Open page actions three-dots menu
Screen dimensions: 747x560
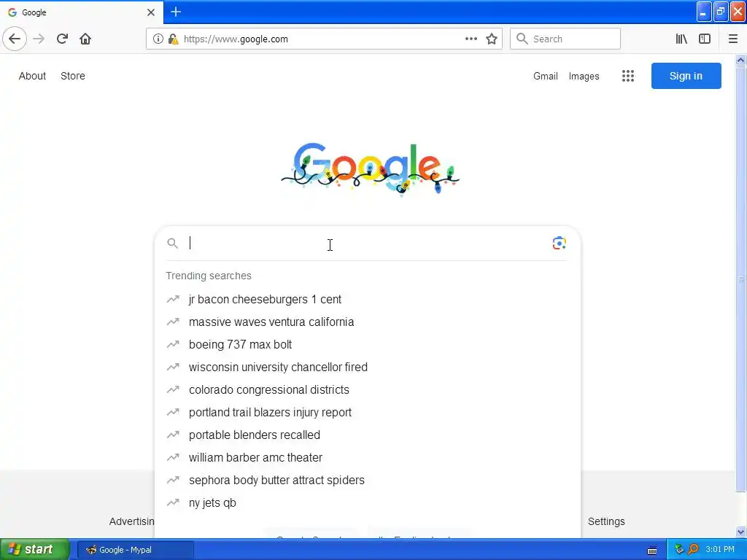471,39
